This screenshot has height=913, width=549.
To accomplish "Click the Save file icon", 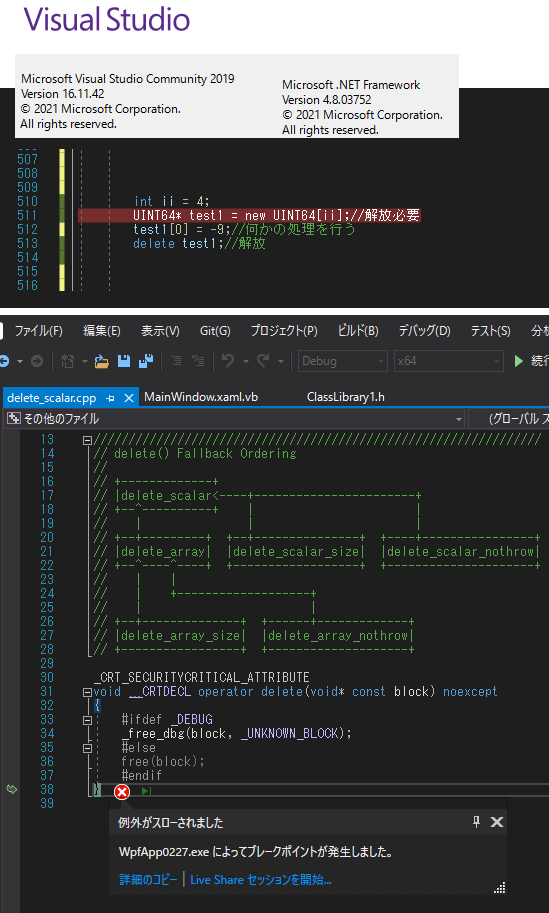I will tap(124, 361).
